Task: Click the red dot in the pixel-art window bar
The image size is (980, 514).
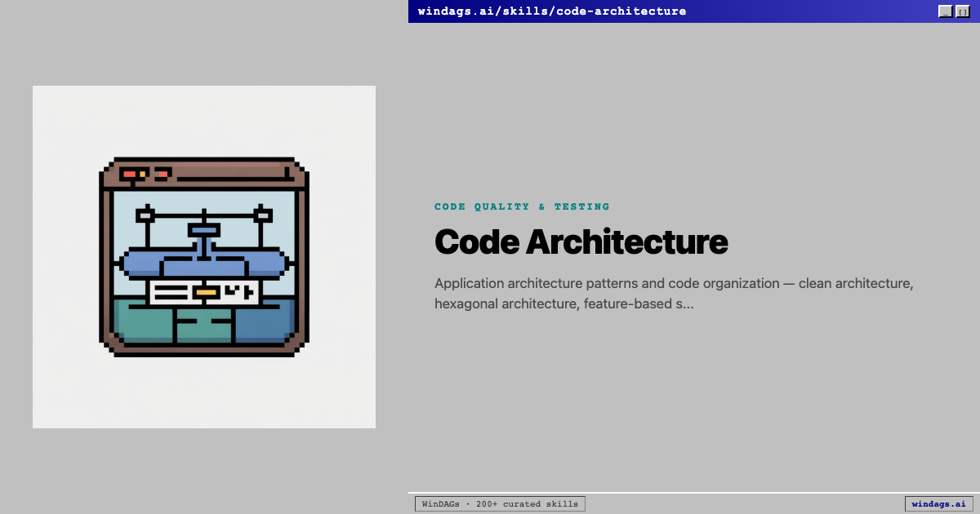Action: pyautogui.click(x=130, y=174)
